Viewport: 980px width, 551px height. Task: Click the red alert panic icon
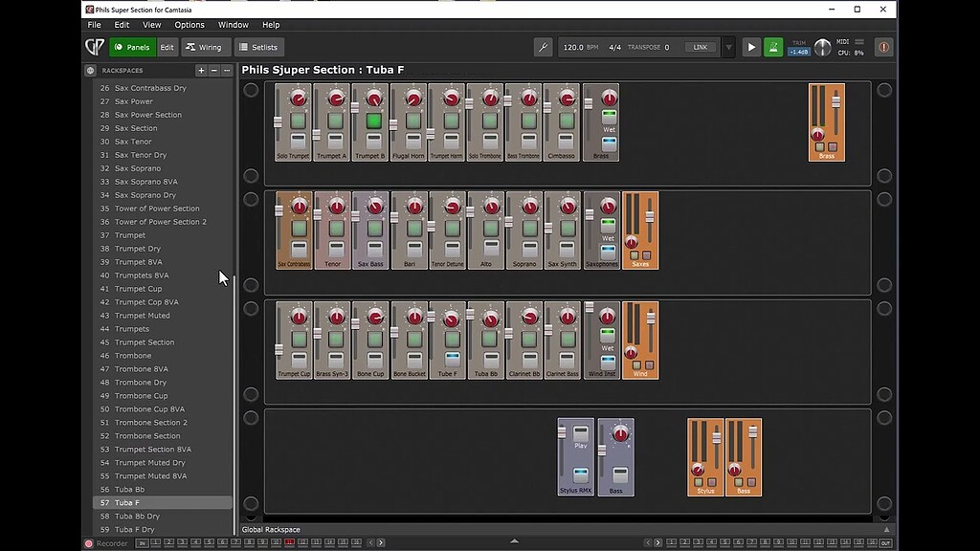(883, 47)
